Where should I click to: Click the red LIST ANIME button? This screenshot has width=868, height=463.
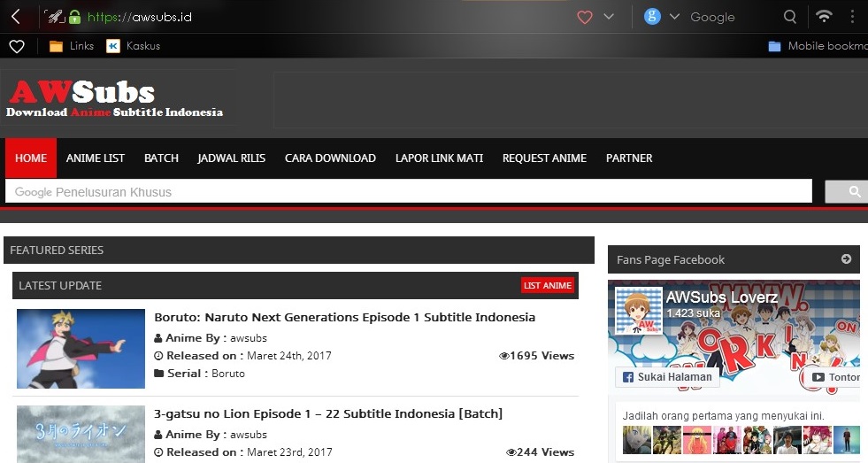pos(548,285)
